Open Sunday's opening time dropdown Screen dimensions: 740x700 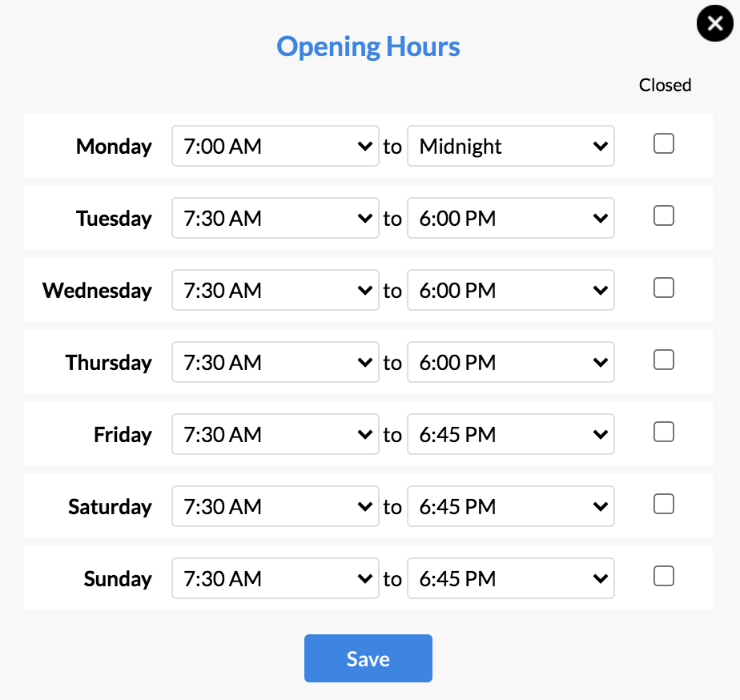click(x=275, y=578)
